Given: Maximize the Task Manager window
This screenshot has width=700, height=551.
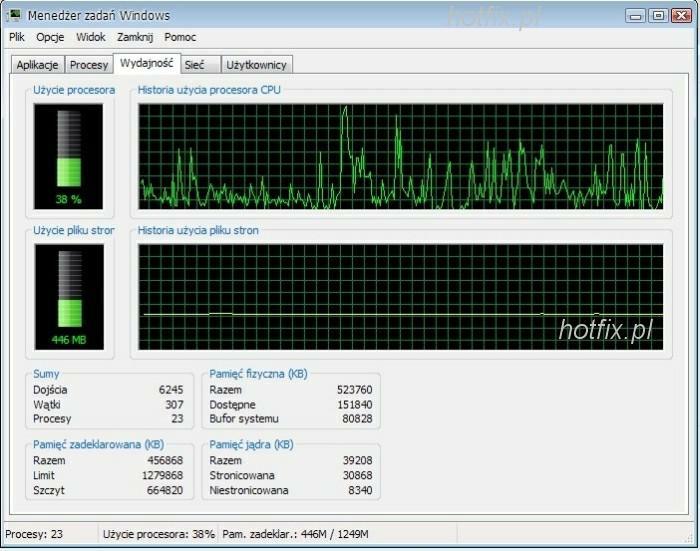Looking at the screenshot, I should pos(657,15).
